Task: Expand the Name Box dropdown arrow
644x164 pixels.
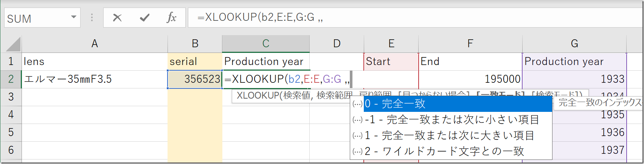Action: [74, 17]
